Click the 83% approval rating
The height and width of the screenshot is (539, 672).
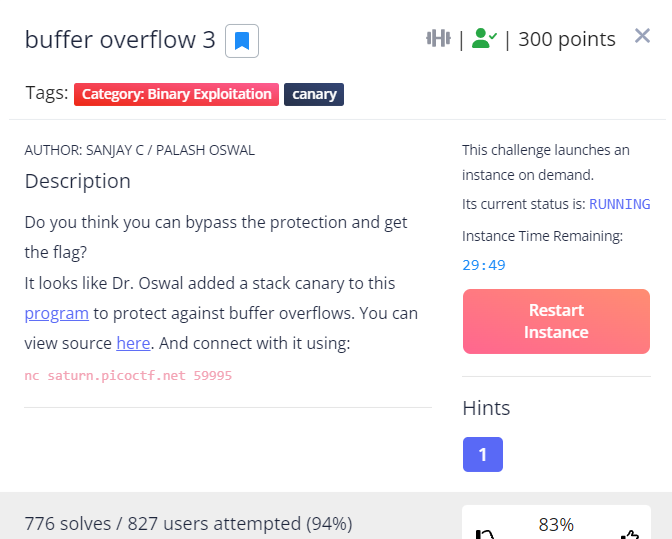click(556, 524)
